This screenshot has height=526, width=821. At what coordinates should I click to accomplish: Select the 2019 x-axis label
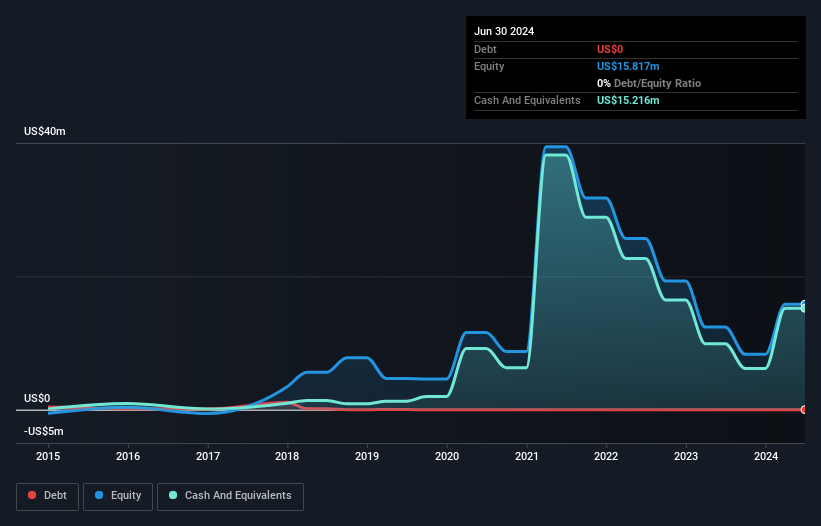[367, 456]
